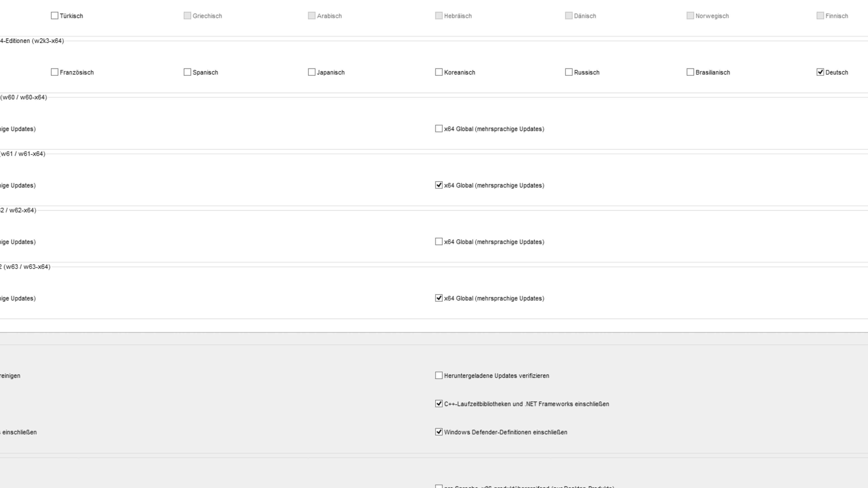This screenshot has width=868, height=488.
Task: Enable x64 Global in w60 section
Action: 439,129
